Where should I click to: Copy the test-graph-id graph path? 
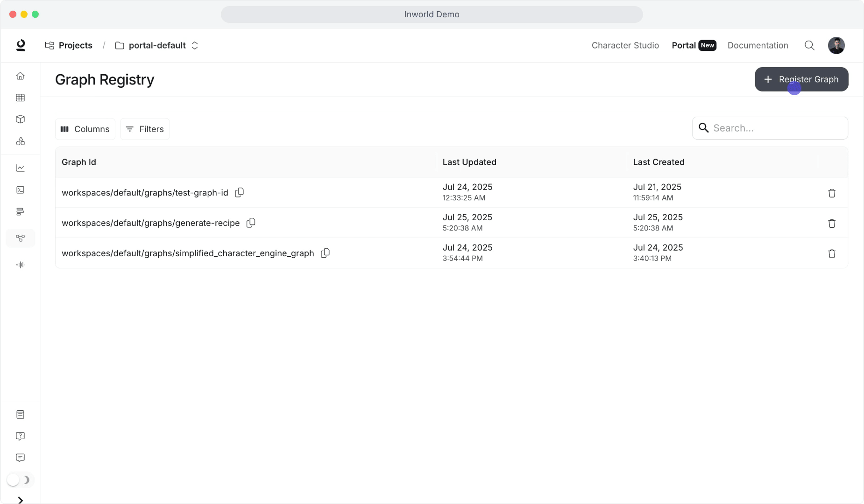tap(239, 192)
